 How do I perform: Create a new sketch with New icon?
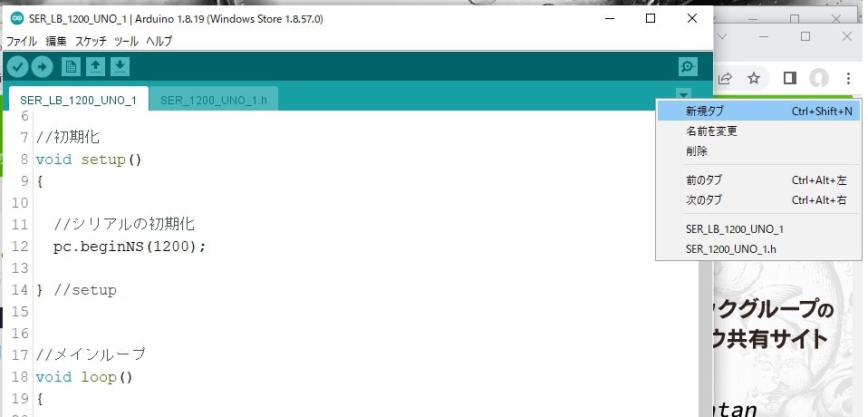[71, 67]
